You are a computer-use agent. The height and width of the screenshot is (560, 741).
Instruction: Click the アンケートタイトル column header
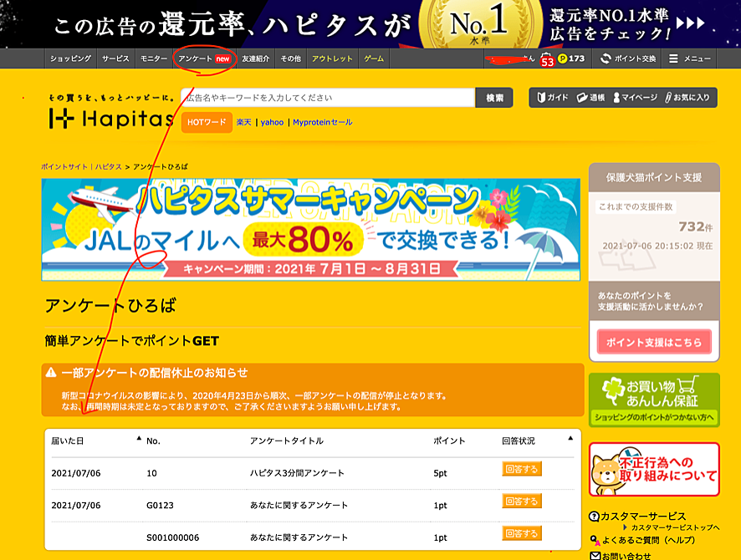pos(287,440)
